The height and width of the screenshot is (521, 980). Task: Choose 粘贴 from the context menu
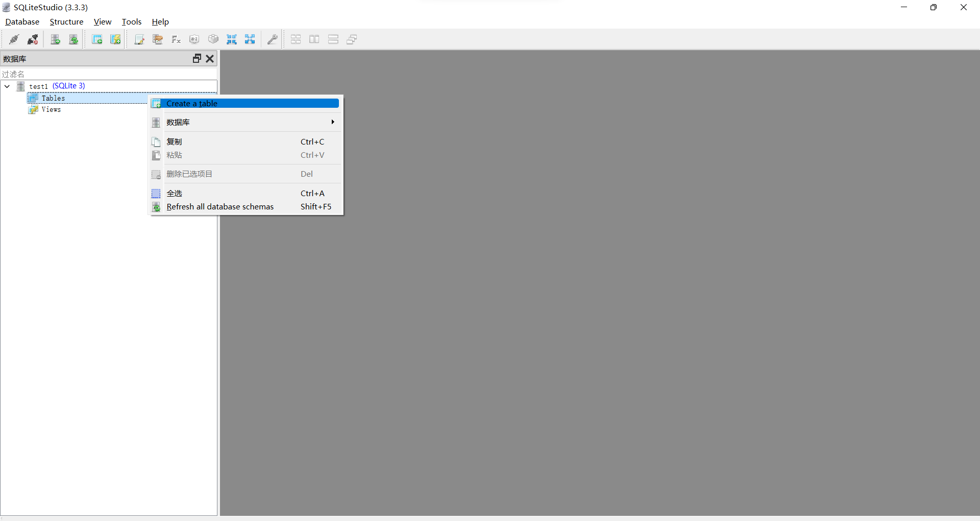pos(245,155)
